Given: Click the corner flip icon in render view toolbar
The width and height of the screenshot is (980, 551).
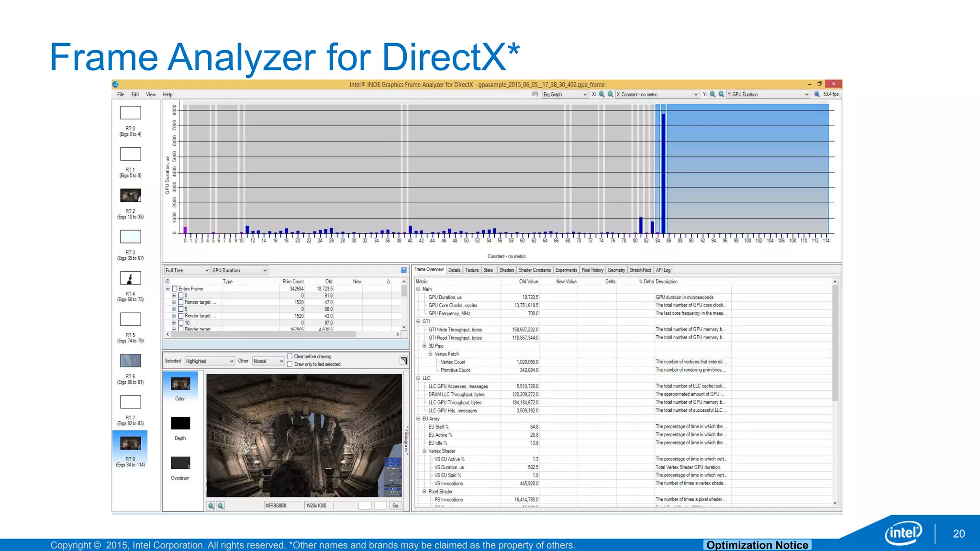Looking at the screenshot, I should 404,361.
